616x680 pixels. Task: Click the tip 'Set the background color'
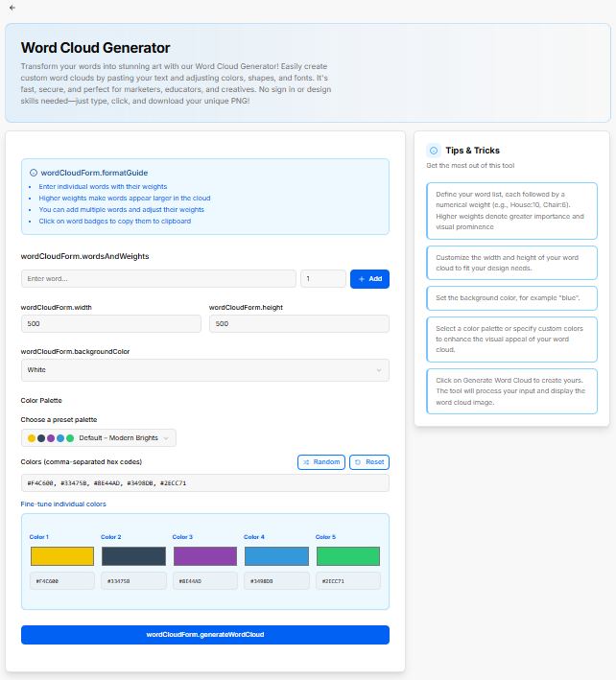click(511, 298)
